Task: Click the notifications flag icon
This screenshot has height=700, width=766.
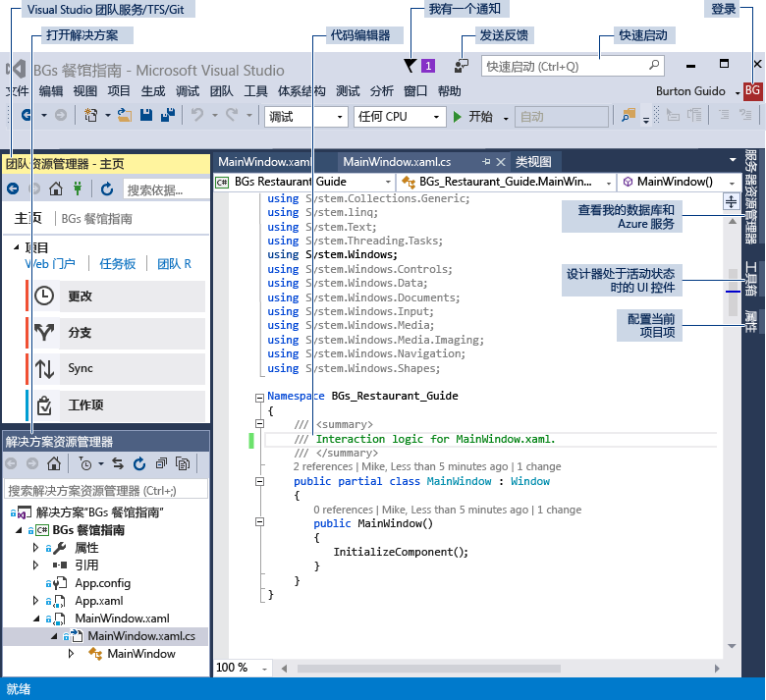Action: [x=410, y=66]
